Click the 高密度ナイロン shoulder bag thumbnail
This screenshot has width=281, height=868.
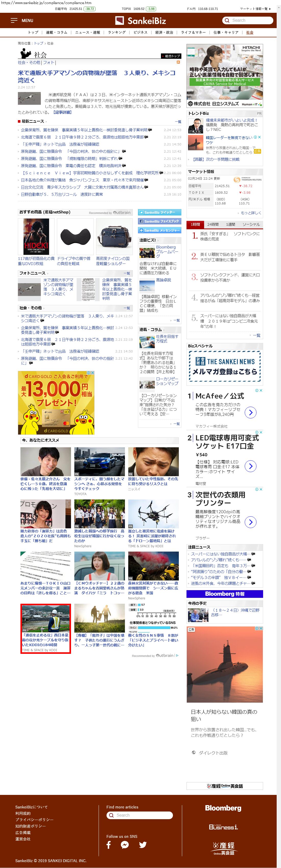114,237
